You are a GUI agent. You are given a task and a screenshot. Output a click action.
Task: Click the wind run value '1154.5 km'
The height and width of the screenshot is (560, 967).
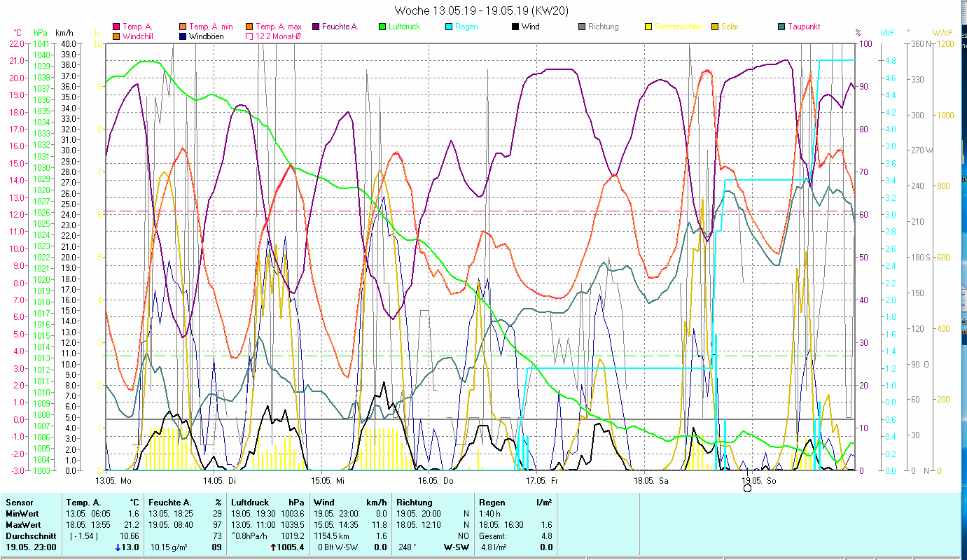(331, 536)
